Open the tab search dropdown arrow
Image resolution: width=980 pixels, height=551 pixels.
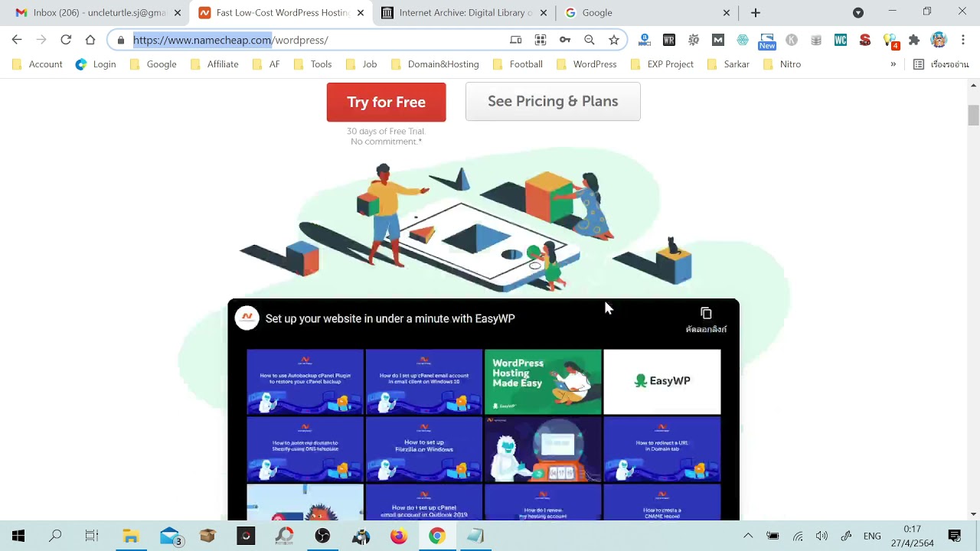pos(858,12)
